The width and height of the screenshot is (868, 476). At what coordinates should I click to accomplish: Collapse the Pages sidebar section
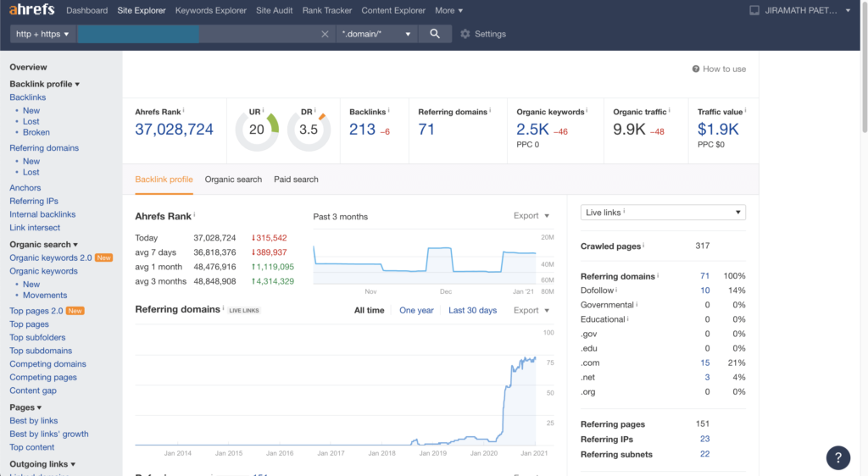tap(25, 407)
